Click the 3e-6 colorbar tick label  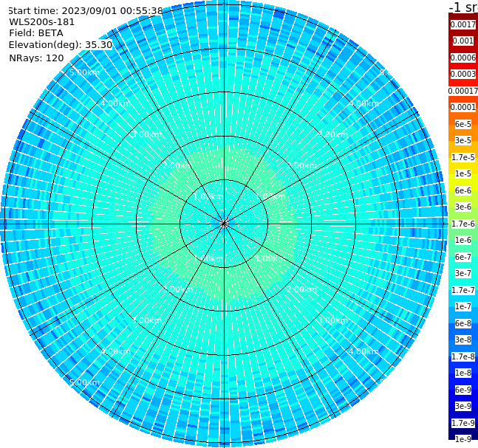(x=463, y=207)
